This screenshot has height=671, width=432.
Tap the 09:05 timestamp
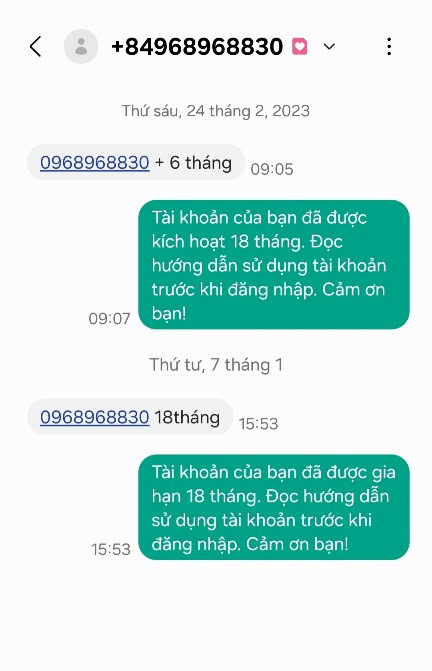(x=272, y=169)
